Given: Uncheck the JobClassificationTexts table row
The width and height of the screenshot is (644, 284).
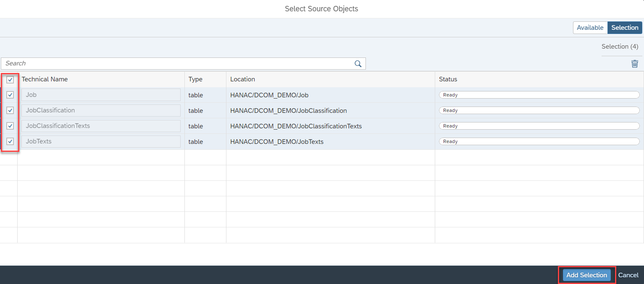Looking at the screenshot, I should click(10, 126).
